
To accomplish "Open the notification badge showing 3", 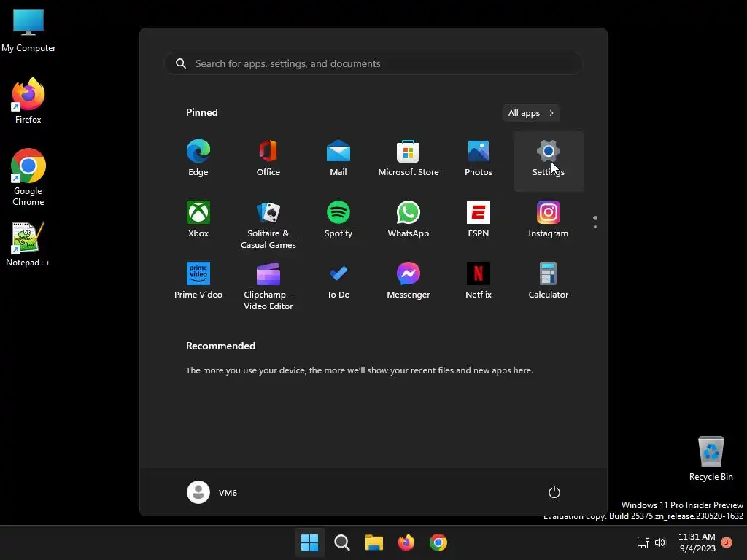I will 727,542.
